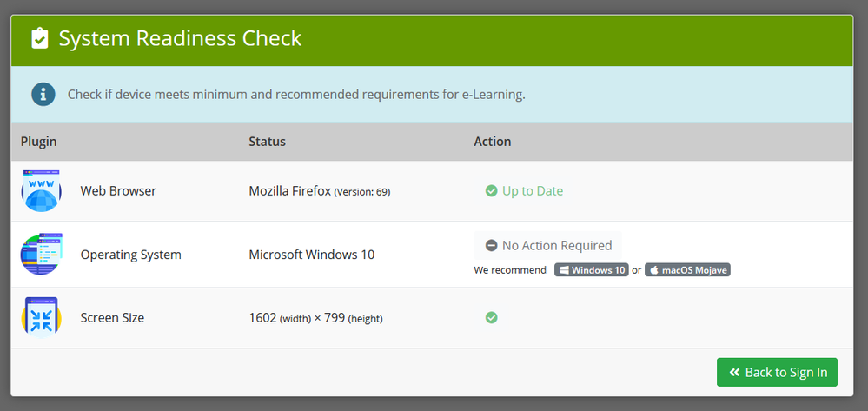Viewport: 868px width, 411px height.
Task: Click the Mozilla Firefox version status text
Action: pyautogui.click(x=319, y=191)
